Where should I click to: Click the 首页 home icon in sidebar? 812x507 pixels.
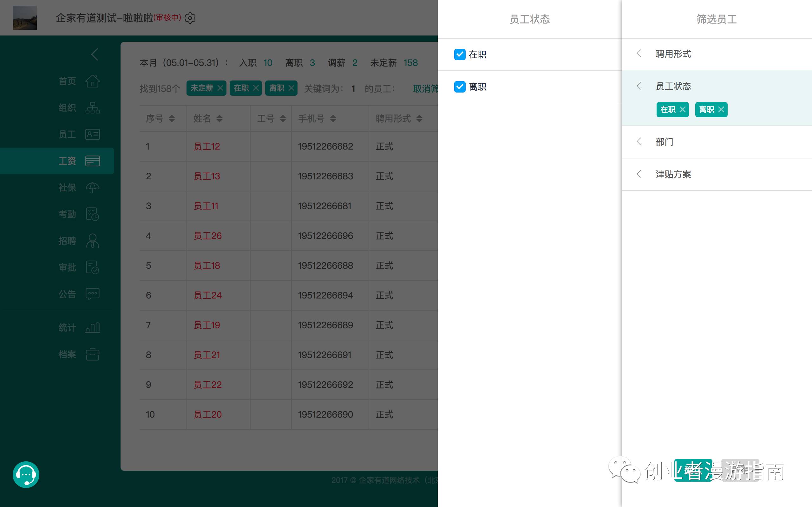coord(92,81)
